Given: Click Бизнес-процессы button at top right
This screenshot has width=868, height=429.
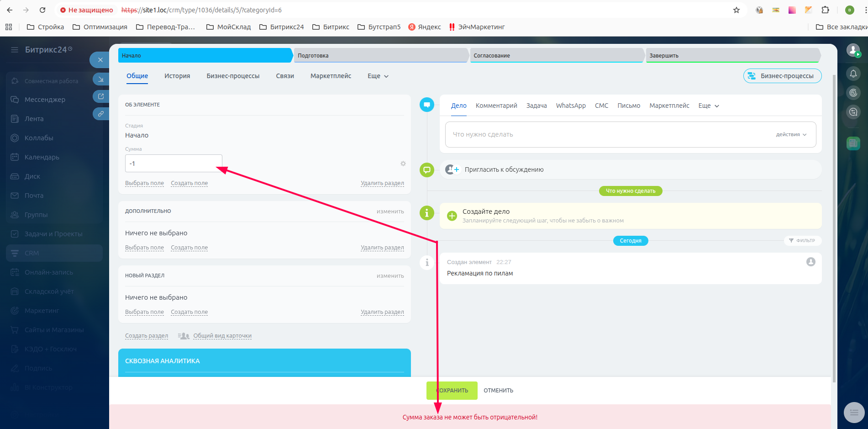Looking at the screenshot, I should coord(782,76).
